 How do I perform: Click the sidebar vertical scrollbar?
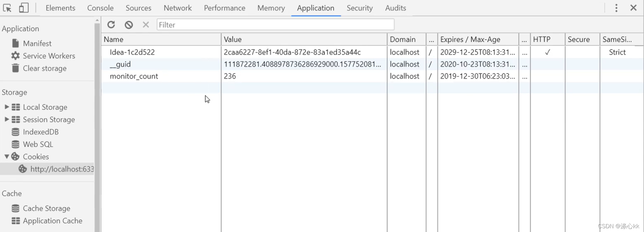tap(97, 125)
